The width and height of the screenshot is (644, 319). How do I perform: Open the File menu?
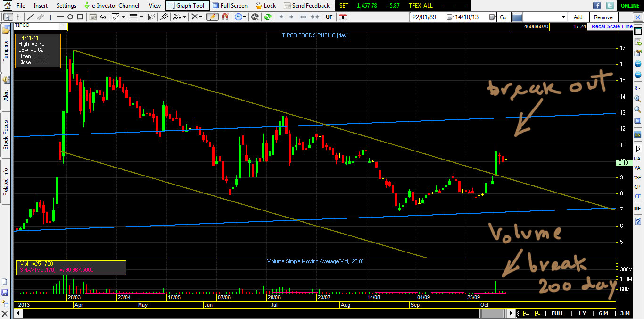click(x=21, y=6)
